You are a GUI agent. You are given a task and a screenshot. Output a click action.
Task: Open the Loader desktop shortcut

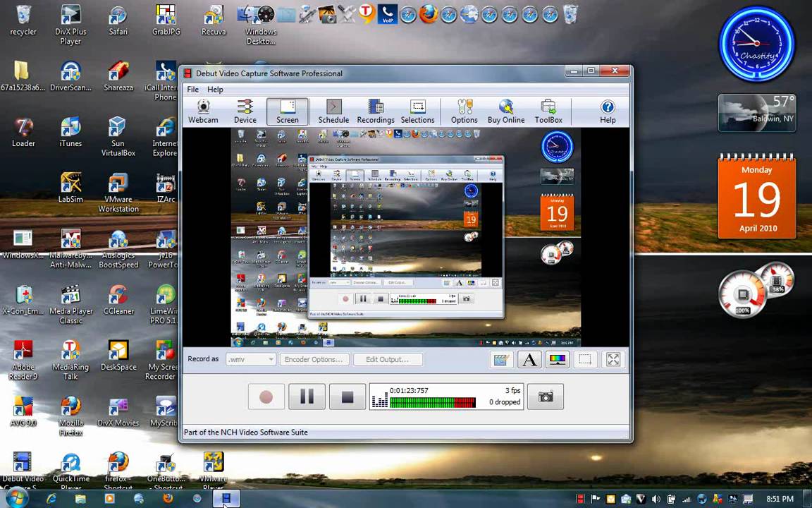(x=23, y=132)
